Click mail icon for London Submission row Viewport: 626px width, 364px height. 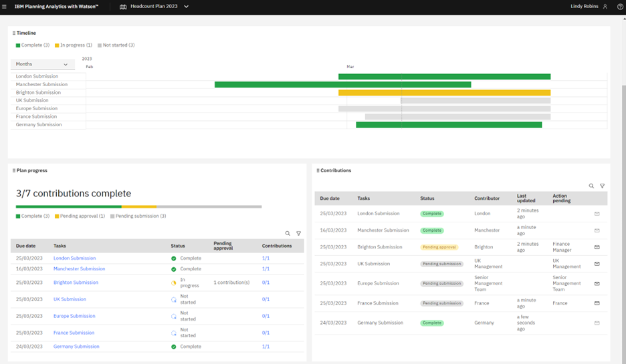tap(597, 214)
